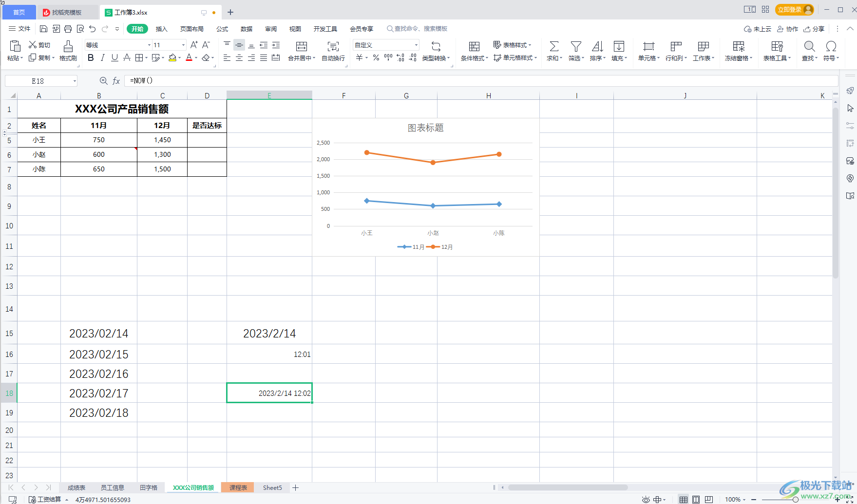The height and width of the screenshot is (504, 857).
Task: Click the Redo arrow icon
Action: tap(105, 29)
